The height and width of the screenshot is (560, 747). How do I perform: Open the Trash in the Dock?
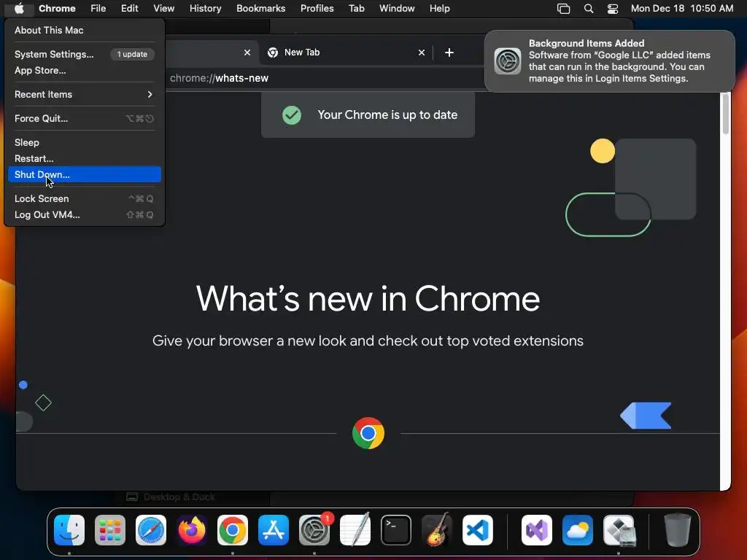click(x=678, y=530)
